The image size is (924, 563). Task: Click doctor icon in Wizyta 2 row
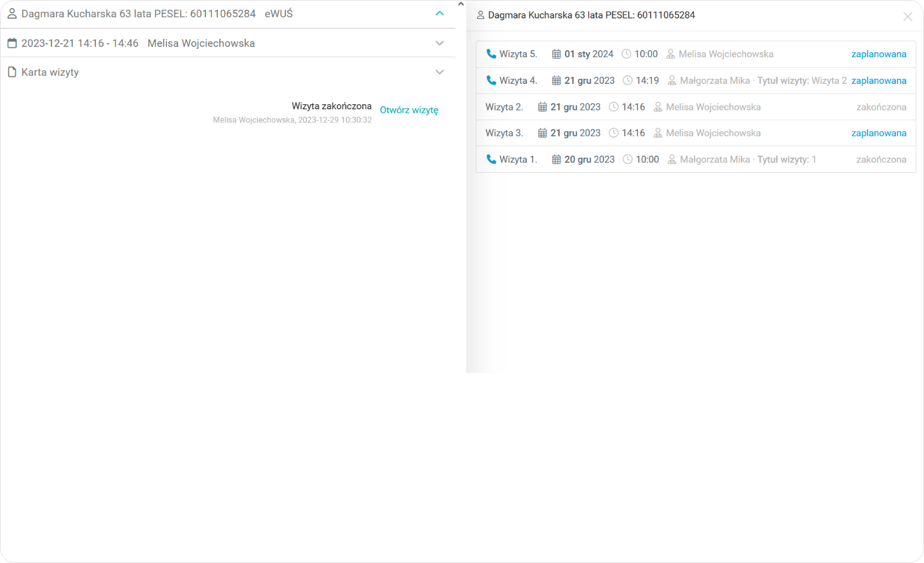[658, 107]
